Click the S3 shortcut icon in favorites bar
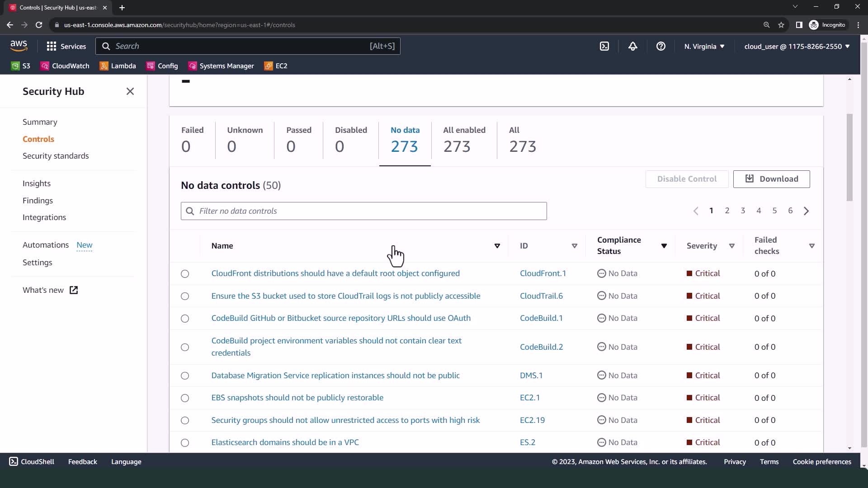Image resolution: width=868 pixels, height=488 pixels. (x=15, y=66)
